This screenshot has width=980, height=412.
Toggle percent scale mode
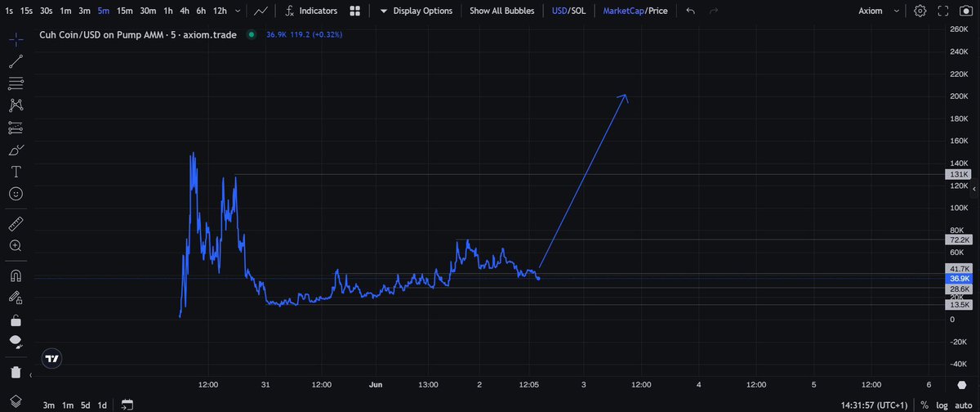pyautogui.click(x=924, y=405)
